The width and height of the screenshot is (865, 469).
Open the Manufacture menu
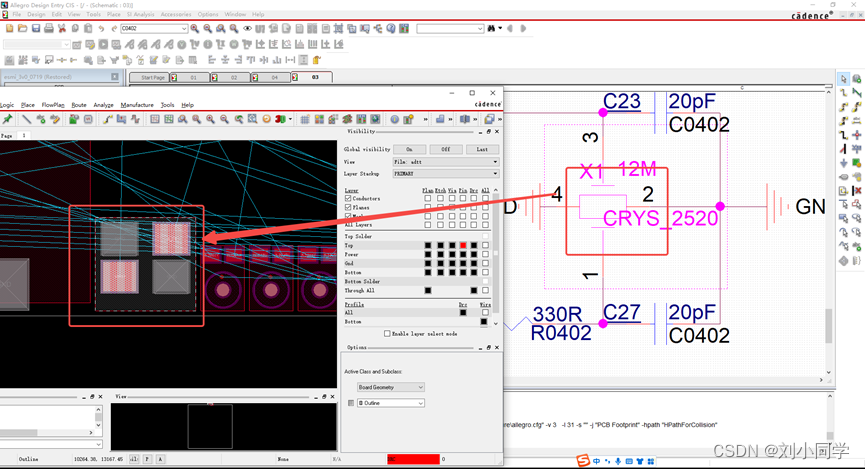click(137, 105)
